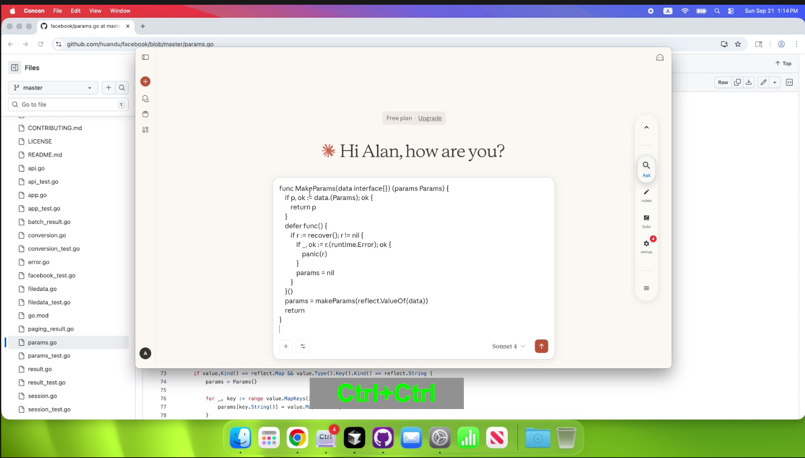Image resolution: width=805 pixels, height=458 pixels.
Task: Click inside the prompt text area
Action: pyautogui.click(x=413, y=257)
